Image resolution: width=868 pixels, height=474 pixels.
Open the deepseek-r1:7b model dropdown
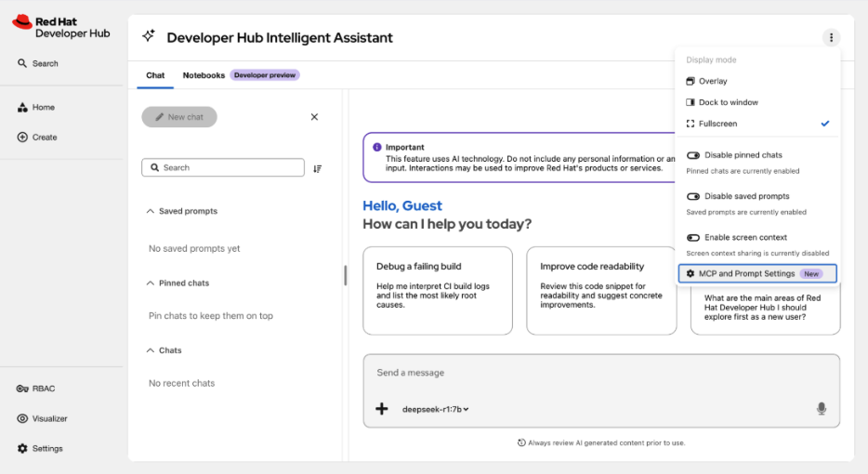click(x=436, y=409)
